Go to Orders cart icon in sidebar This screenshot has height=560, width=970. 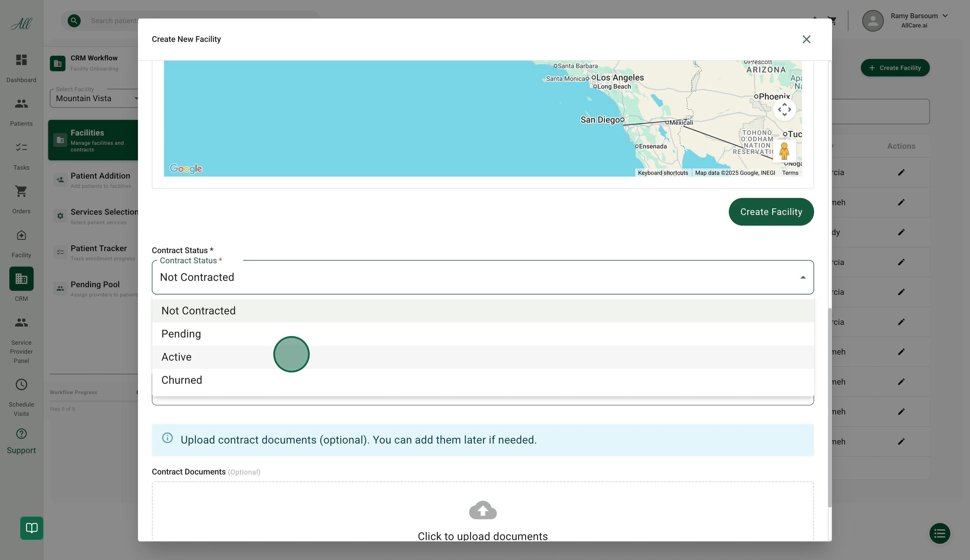pos(21,191)
